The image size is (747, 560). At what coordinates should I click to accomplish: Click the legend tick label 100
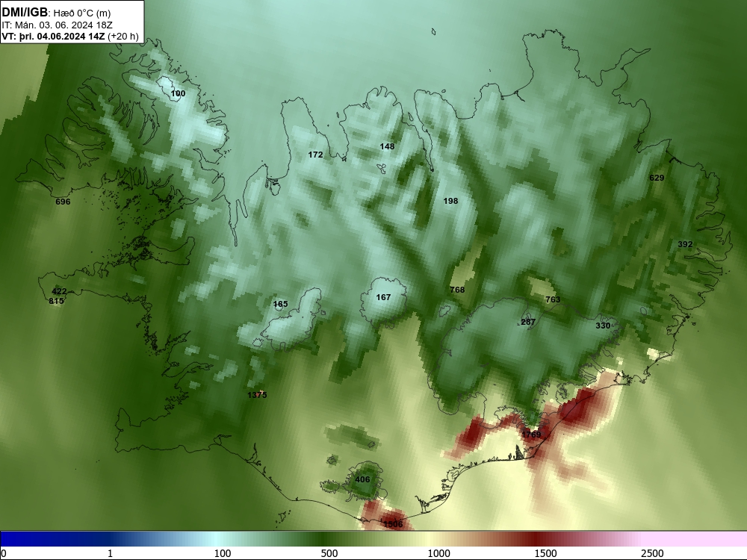(x=222, y=553)
